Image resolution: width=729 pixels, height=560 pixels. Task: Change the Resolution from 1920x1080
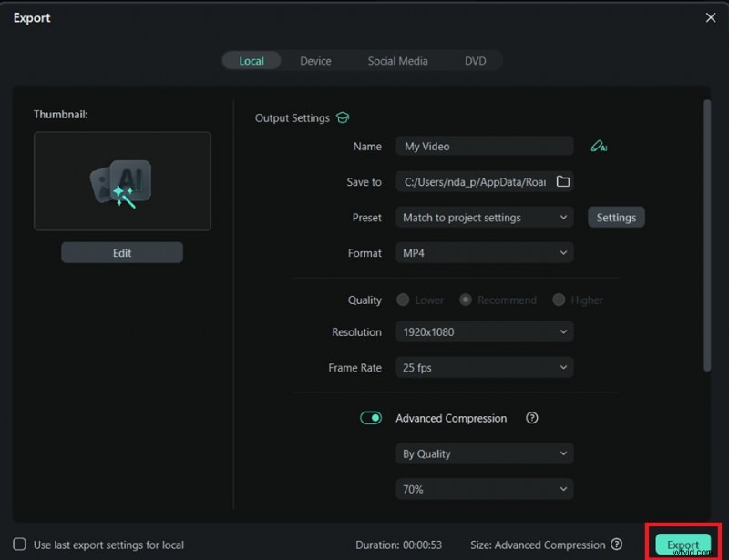[484, 331]
